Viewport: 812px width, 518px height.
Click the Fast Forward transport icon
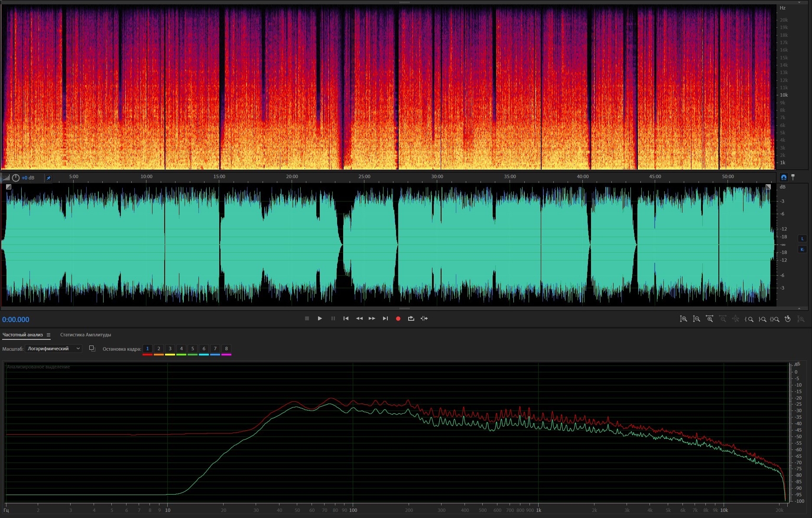click(372, 319)
